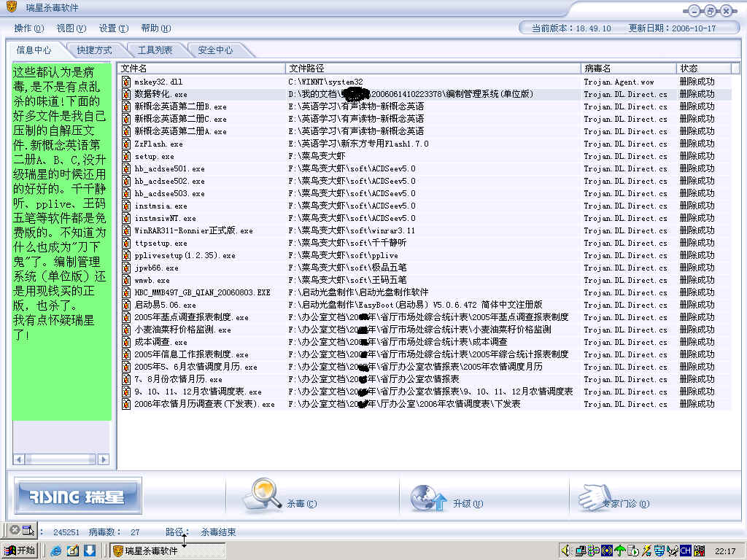Select the 新概念英语第二册B.exe row
Viewport: 747px width, 560px height.
coord(425,106)
